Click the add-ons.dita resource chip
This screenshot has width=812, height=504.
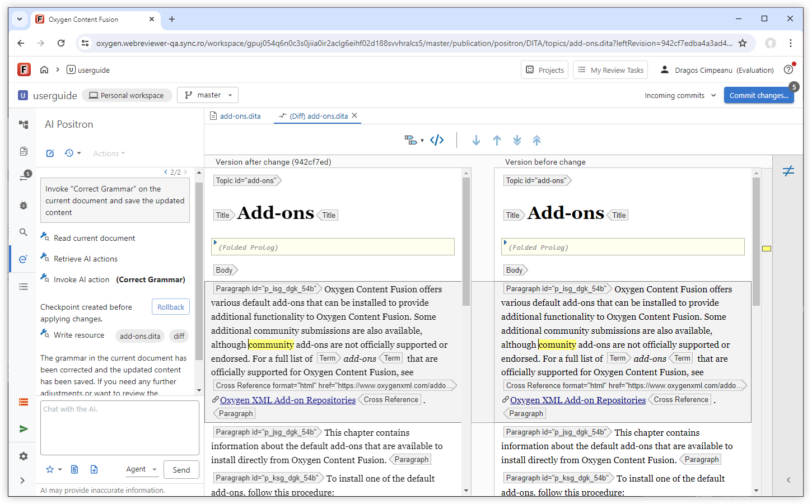pos(140,336)
